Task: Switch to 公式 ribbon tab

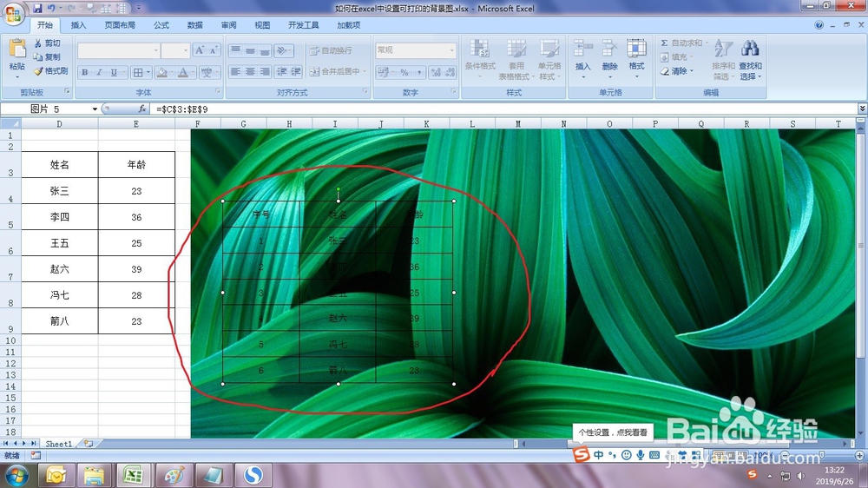Action: pos(161,25)
